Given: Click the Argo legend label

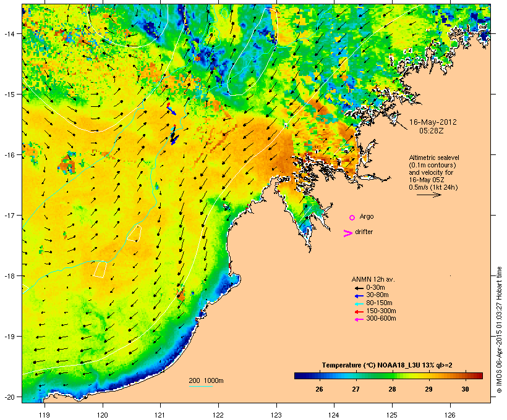Looking at the screenshot, I should 367,216.
